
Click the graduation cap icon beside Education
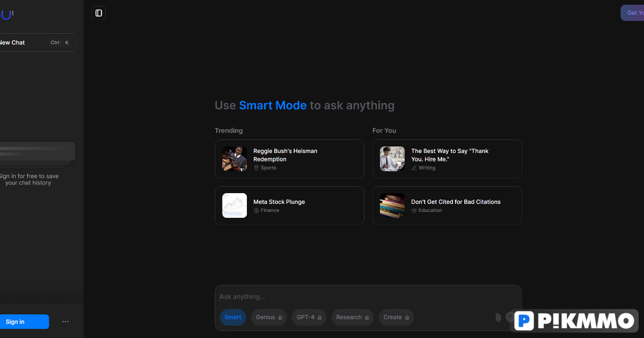coord(414,210)
